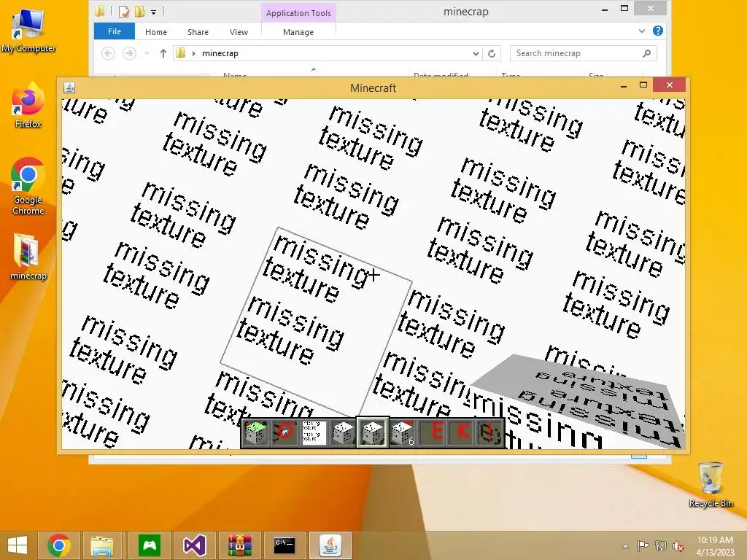This screenshot has height=560, width=747.
Task: Sort by Date modified column
Action: point(441,75)
